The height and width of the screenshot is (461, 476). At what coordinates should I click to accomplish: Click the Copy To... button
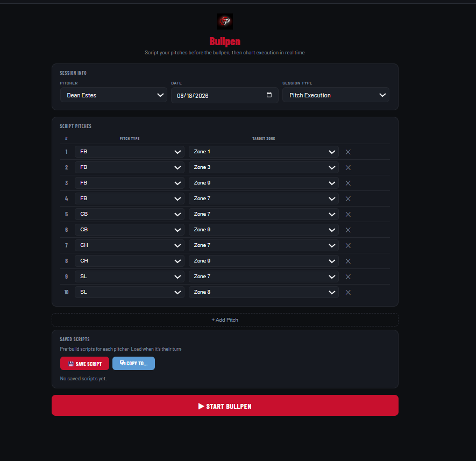[133, 364]
